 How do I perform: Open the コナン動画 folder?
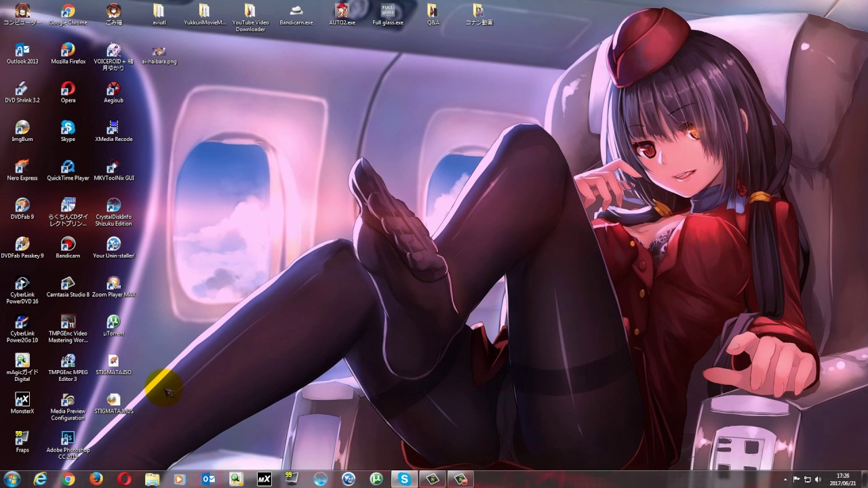pos(479,14)
